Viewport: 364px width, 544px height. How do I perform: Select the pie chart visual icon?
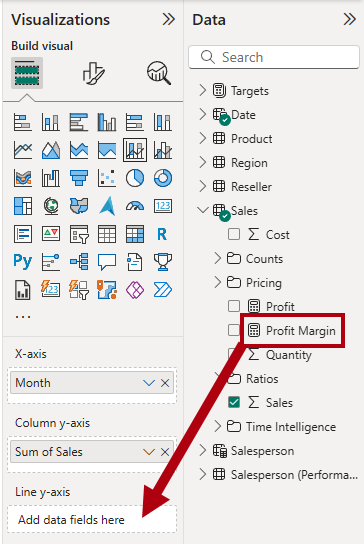pyautogui.click(x=135, y=178)
